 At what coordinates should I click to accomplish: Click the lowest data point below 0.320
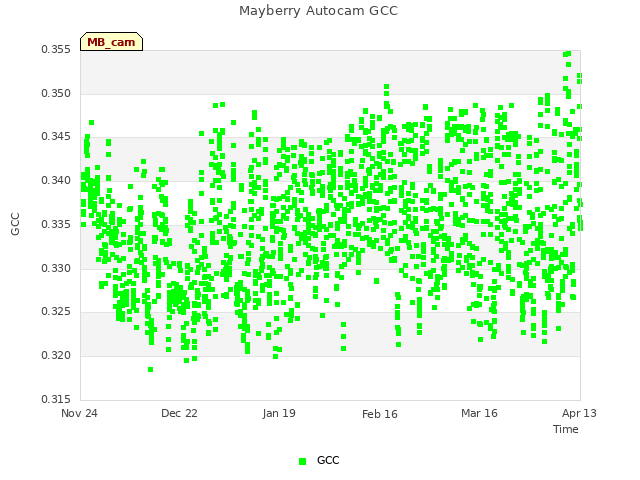pyautogui.click(x=151, y=369)
